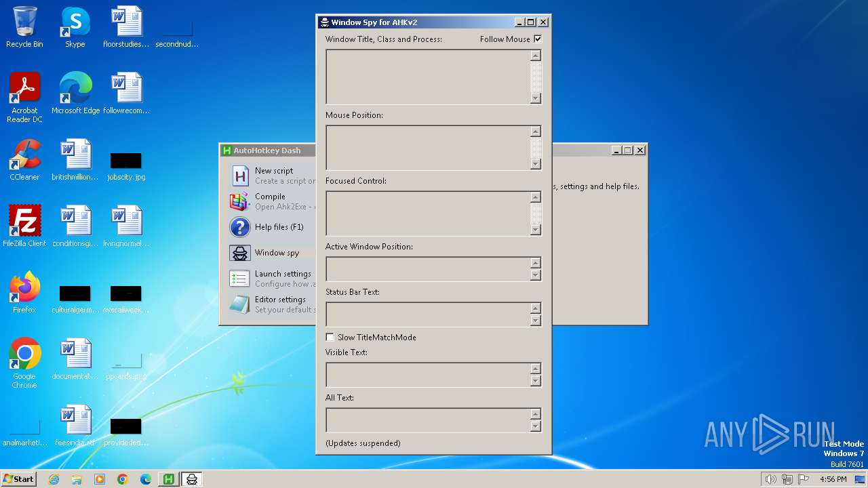
Task: Close the AutoHotkey Dash window
Action: pos(639,150)
